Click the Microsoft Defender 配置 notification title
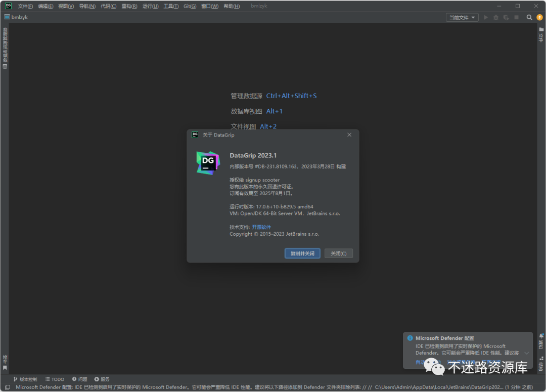Screen dimensions: 546x392 pyautogui.click(x=445, y=338)
